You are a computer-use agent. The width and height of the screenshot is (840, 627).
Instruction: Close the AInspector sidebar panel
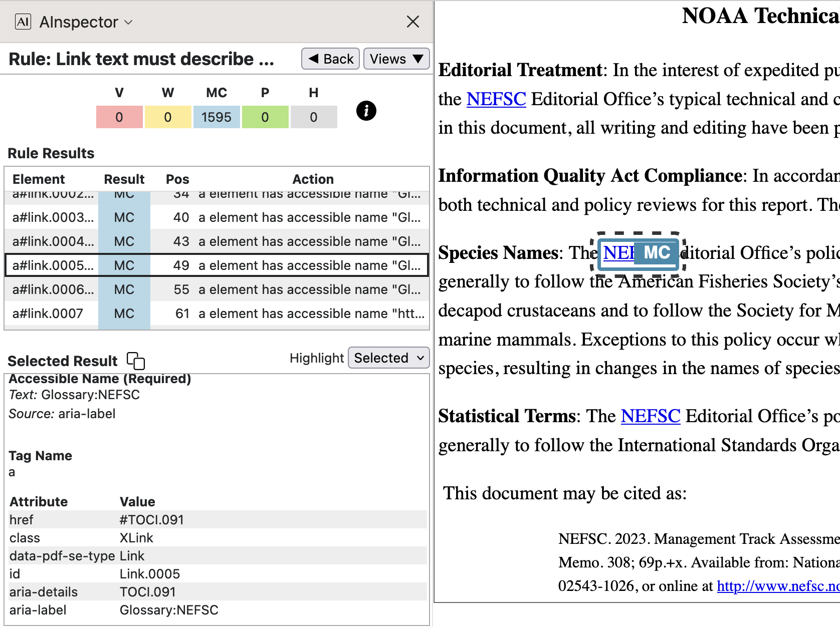click(412, 22)
